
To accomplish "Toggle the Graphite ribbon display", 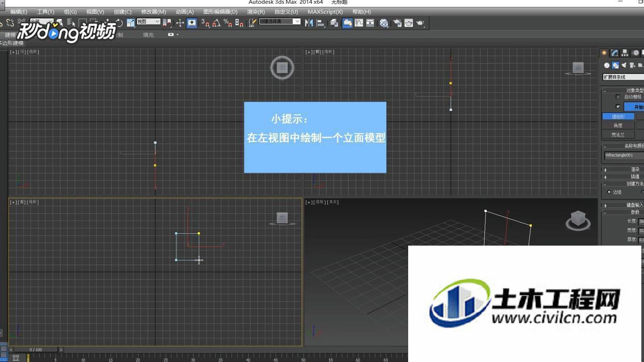I will click(x=347, y=23).
